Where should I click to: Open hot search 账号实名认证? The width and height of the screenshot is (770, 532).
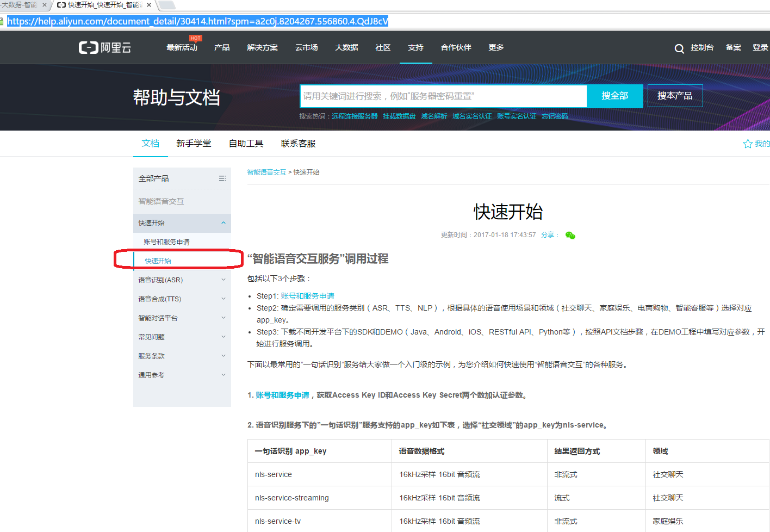tap(517, 116)
